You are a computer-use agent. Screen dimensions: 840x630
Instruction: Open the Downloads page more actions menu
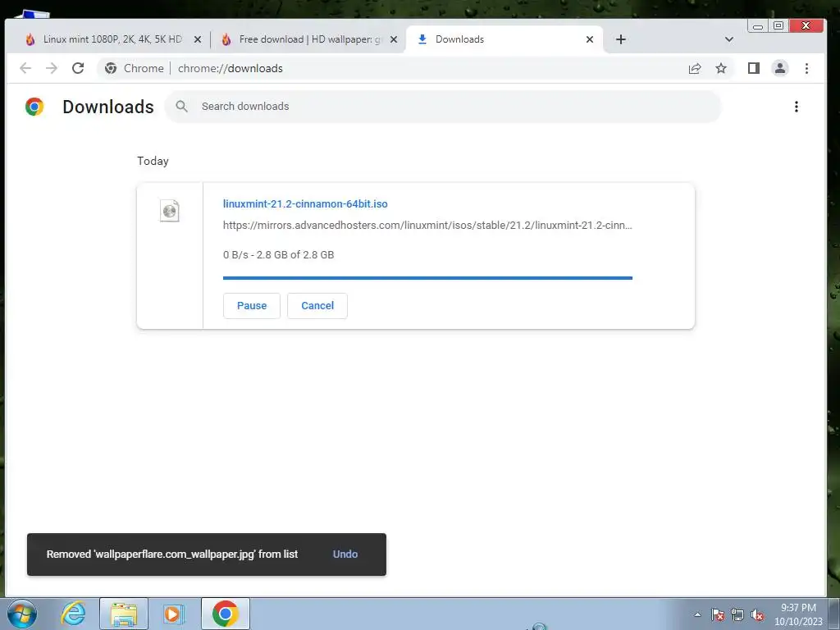coord(797,107)
